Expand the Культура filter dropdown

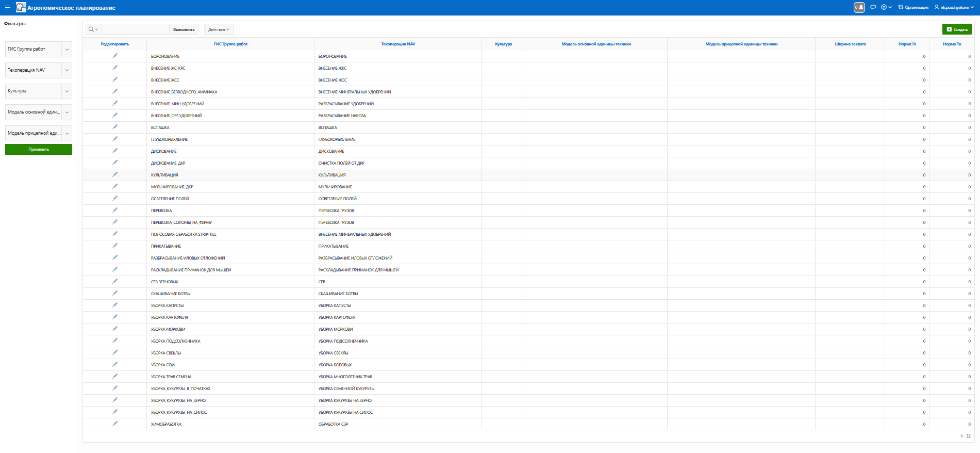67,91
